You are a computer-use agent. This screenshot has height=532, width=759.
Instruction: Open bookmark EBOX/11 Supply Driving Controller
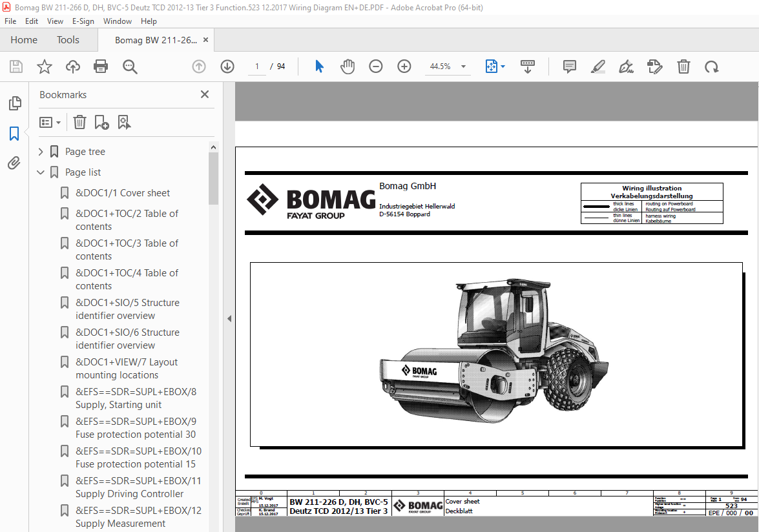point(138,487)
